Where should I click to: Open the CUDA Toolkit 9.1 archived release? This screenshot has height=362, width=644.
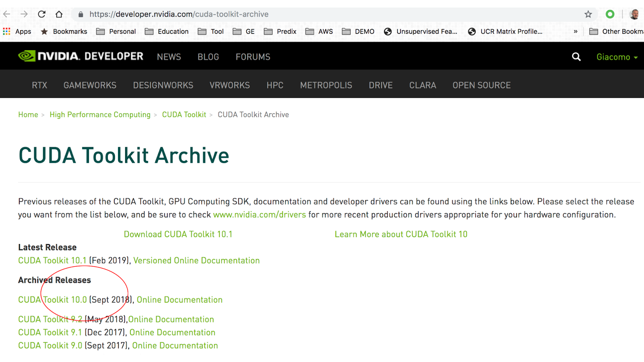tap(50, 333)
